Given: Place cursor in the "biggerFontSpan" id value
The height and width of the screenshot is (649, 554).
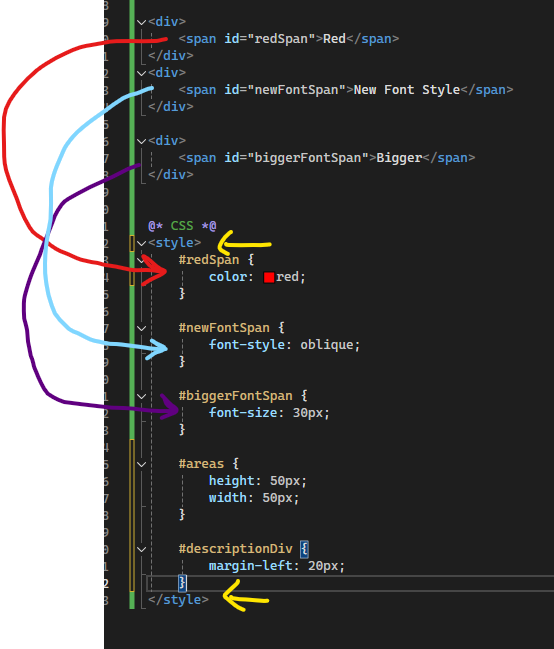Looking at the screenshot, I should pyautogui.click(x=308, y=158).
